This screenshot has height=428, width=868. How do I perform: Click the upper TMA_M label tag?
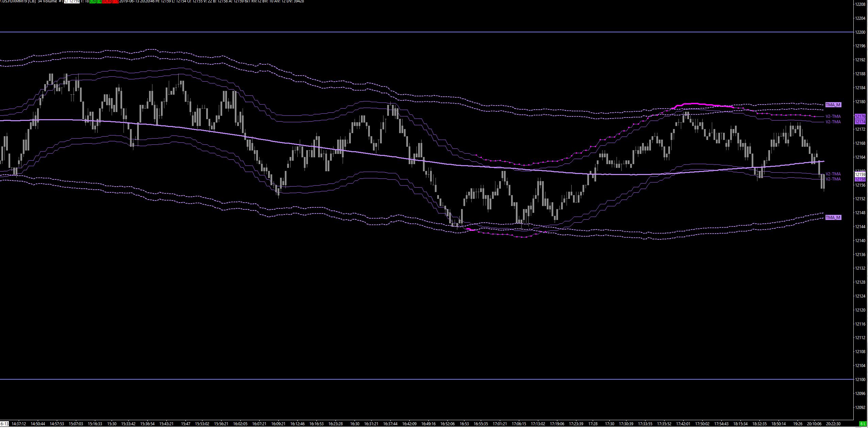coord(833,105)
